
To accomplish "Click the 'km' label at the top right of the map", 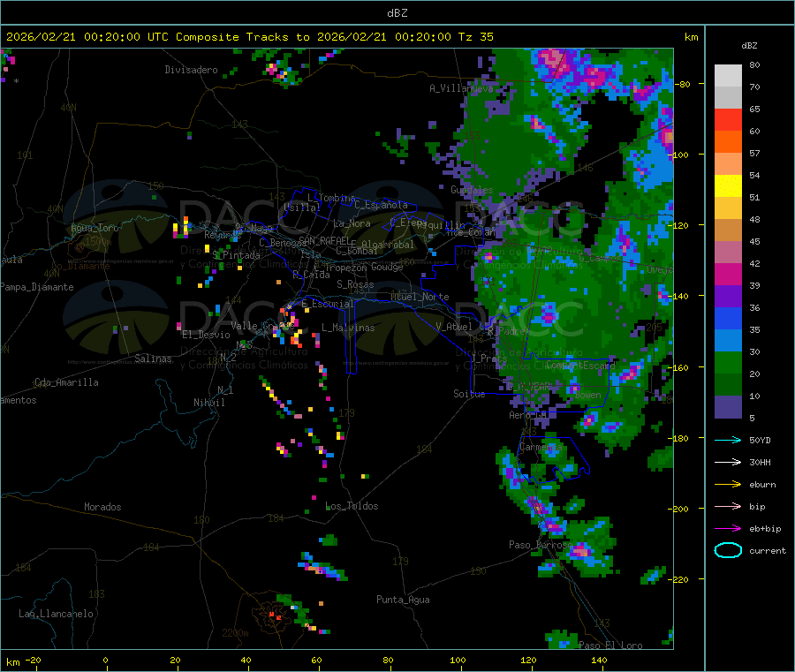I will pyautogui.click(x=691, y=37).
